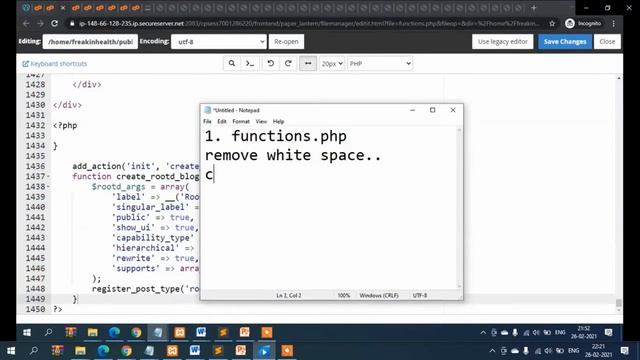Bookmark this page with star icon

[552, 24]
